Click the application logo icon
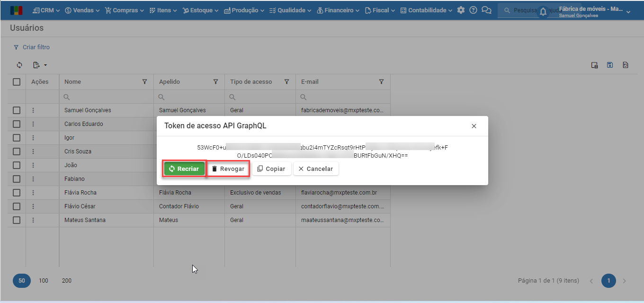644x303 pixels. (16, 10)
